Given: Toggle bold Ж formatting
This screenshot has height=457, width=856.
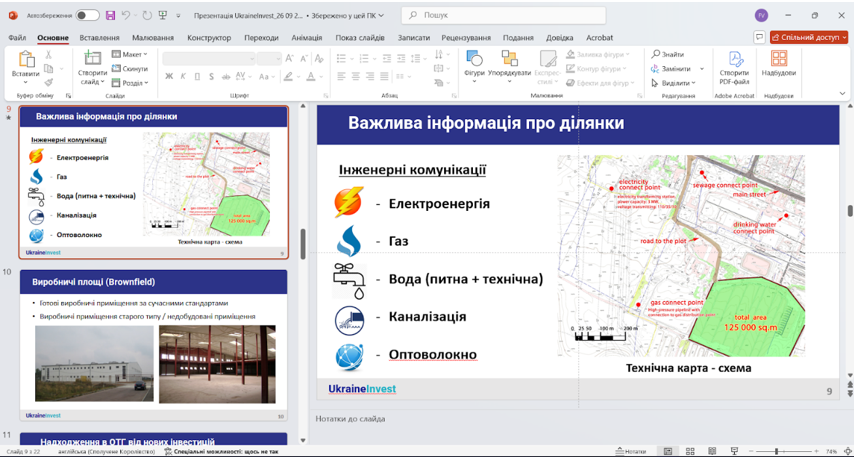Looking at the screenshot, I should [169, 76].
